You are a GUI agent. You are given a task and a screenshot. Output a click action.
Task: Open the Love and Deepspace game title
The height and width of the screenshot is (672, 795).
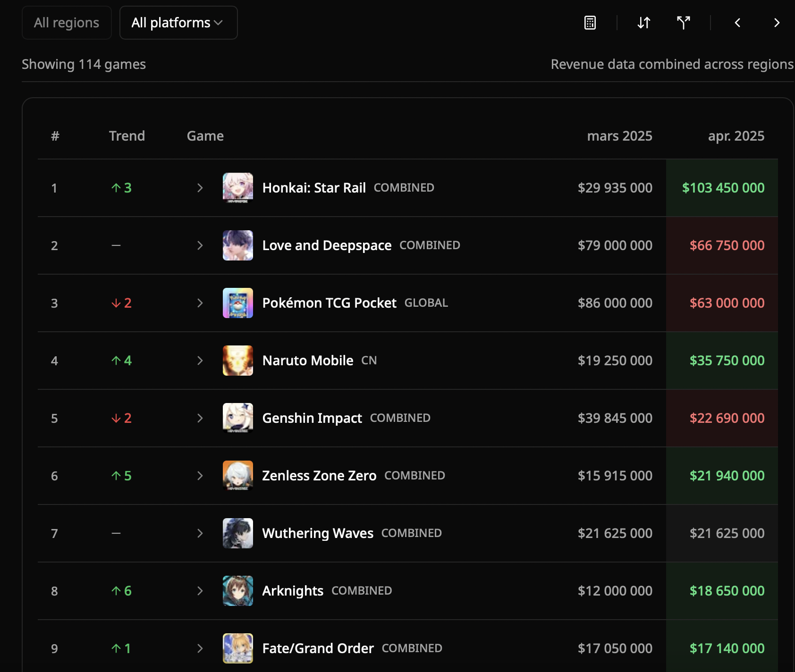(x=327, y=245)
